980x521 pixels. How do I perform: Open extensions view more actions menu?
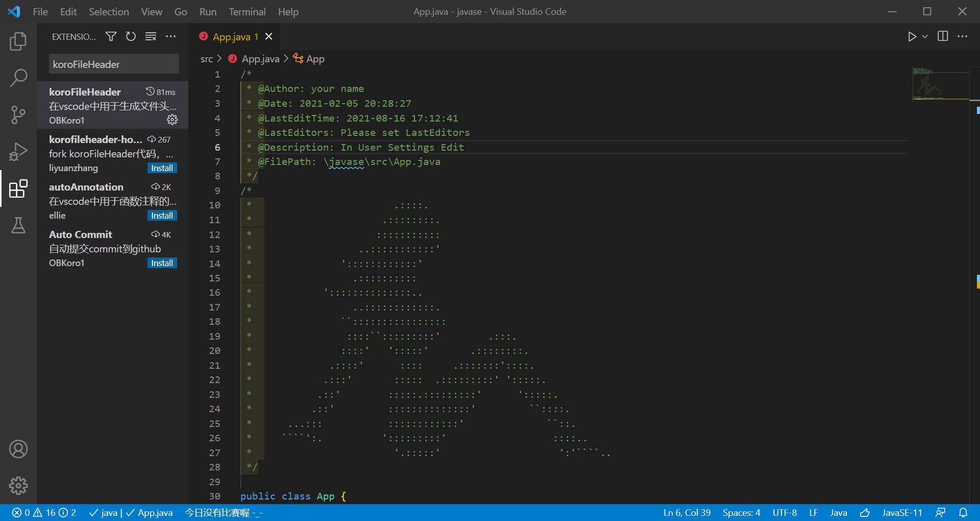(170, 36)
